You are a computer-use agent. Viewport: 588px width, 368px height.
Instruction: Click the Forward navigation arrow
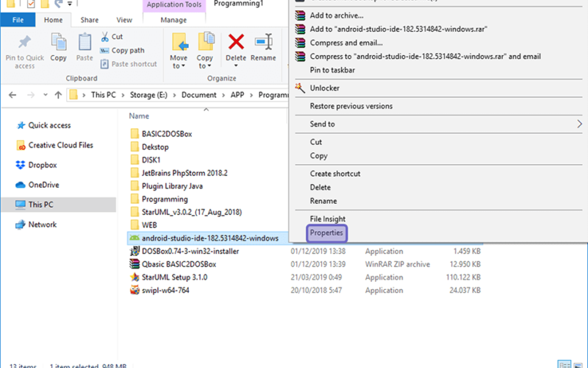(x=31, y=95)
